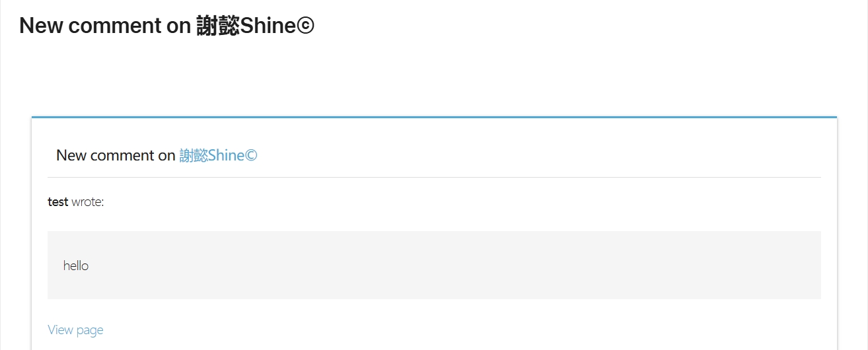Open the 謝懿Shine© link in card header
The height and width of the screenshot is (350, 868).
coord(218,155)
